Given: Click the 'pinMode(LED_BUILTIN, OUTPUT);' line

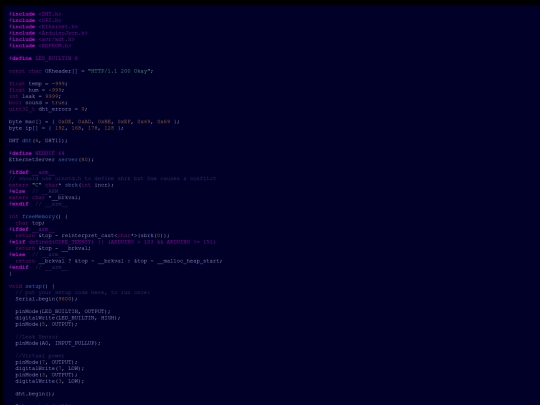Looking at the screenshot, I should [x=63, y=311].
